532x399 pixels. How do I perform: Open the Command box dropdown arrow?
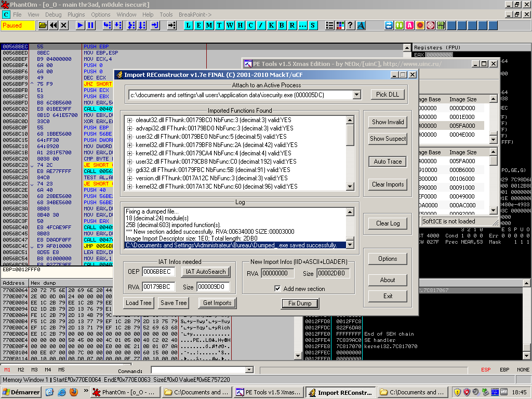[x=249, y=370]
